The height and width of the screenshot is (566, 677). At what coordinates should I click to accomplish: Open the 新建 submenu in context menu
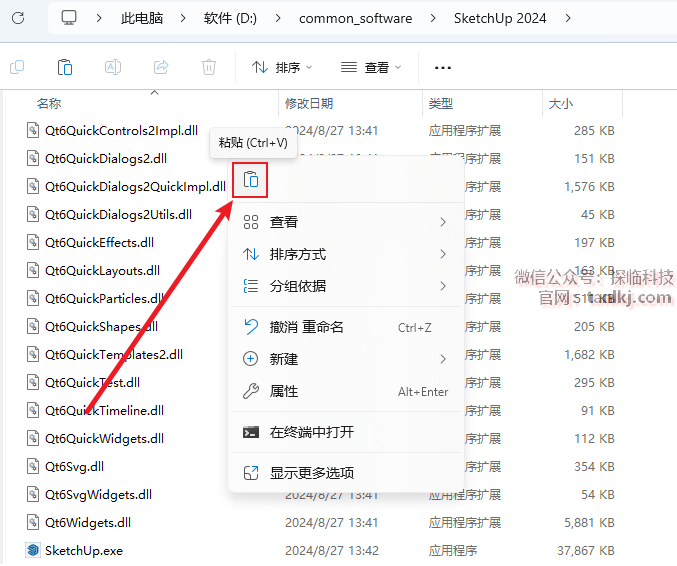click(x=345, y=359)
